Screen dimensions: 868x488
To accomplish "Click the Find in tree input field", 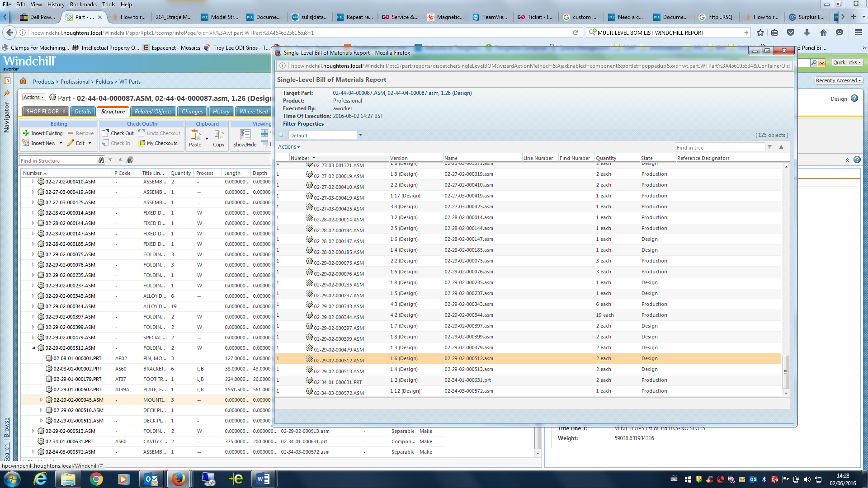I will [x=720, y=148].
